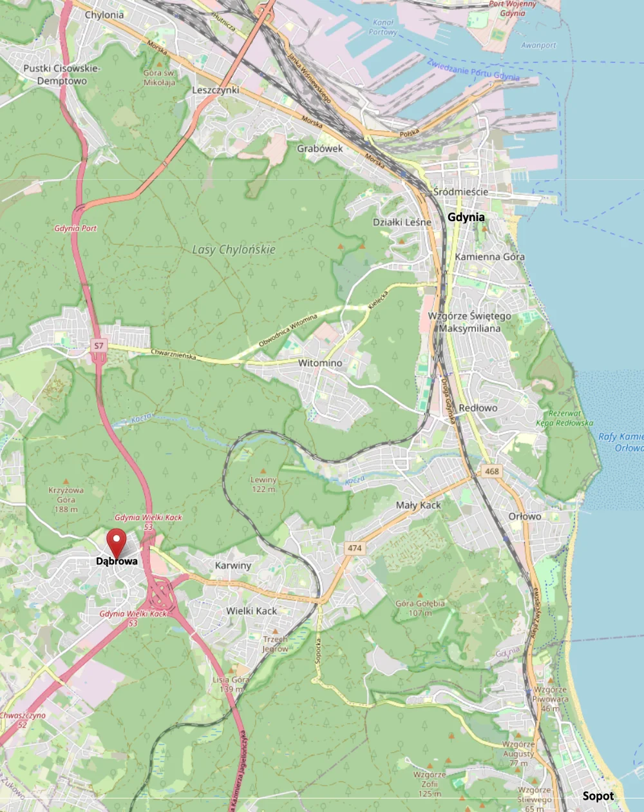This screenshot has height=812, width=644.
Task: Click the Lasy Chylońskie forest label
Action: 234,249
